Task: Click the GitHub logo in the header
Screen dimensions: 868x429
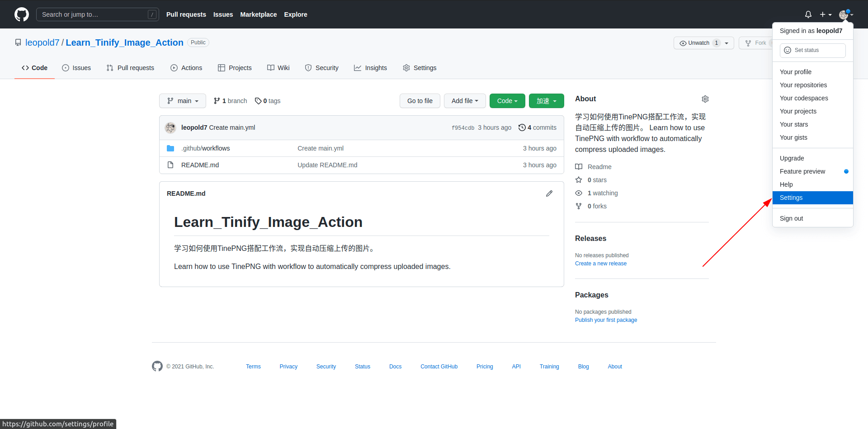Action: [x=21, y=14]
